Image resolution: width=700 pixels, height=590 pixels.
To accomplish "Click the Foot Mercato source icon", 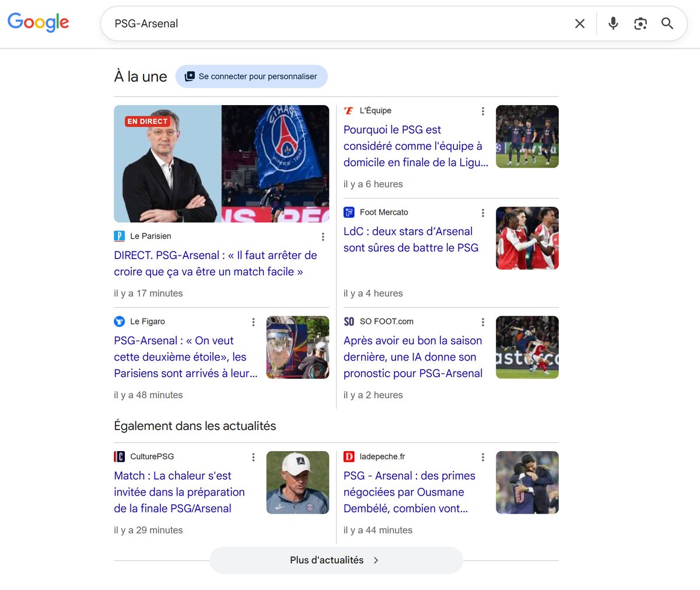I will coord(349,212).
